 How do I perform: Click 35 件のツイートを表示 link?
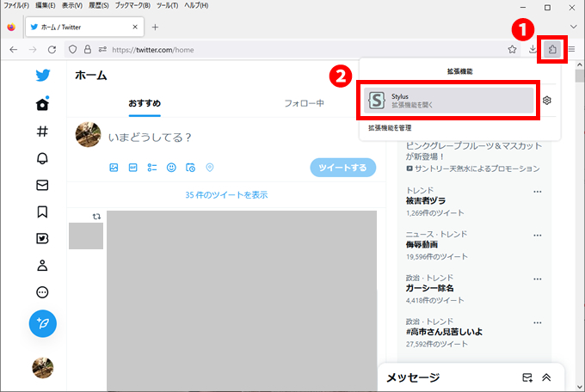(226, 195)
